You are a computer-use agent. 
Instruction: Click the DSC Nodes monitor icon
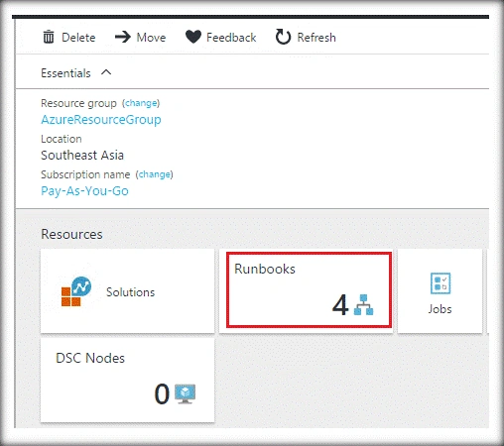click(x=186, y=393)
